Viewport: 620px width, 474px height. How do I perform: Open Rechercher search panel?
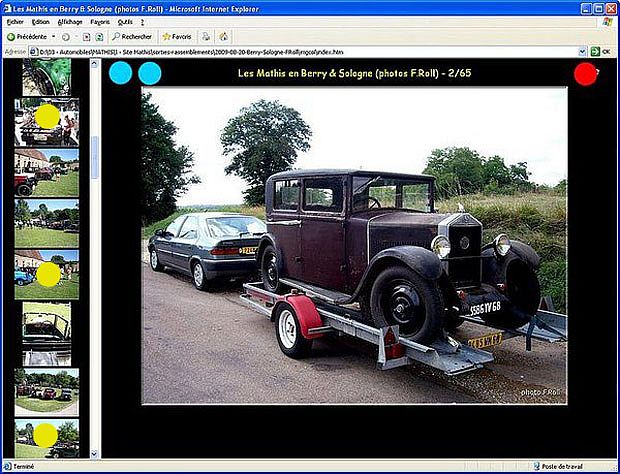tap(131, 36)
